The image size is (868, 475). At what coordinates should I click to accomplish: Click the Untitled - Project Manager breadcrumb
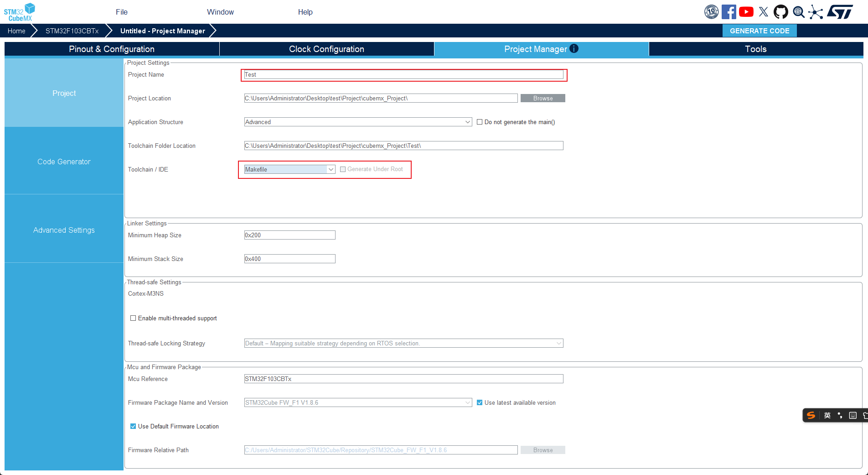(x=163, y=31)
